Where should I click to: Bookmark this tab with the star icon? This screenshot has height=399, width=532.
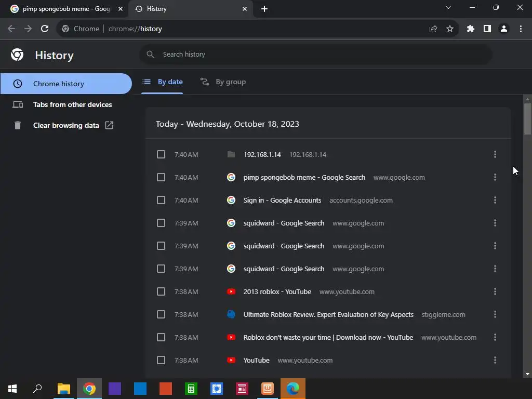[x=450, y=29]
